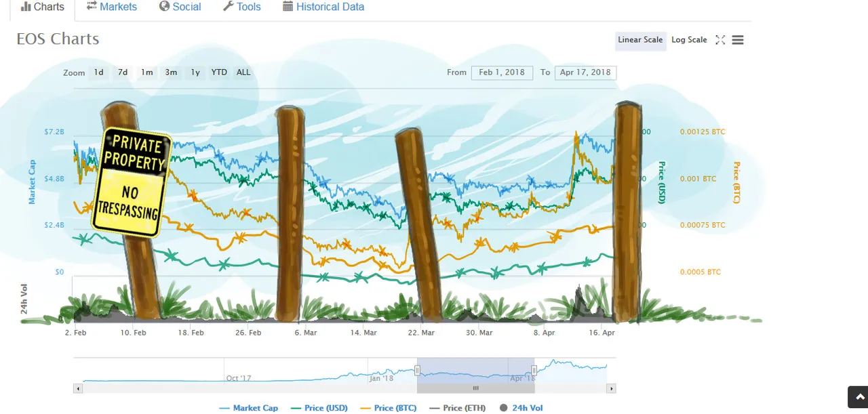868x414 pixels.
Task: Set zoom range to 1y
Action: pos(195,73)
